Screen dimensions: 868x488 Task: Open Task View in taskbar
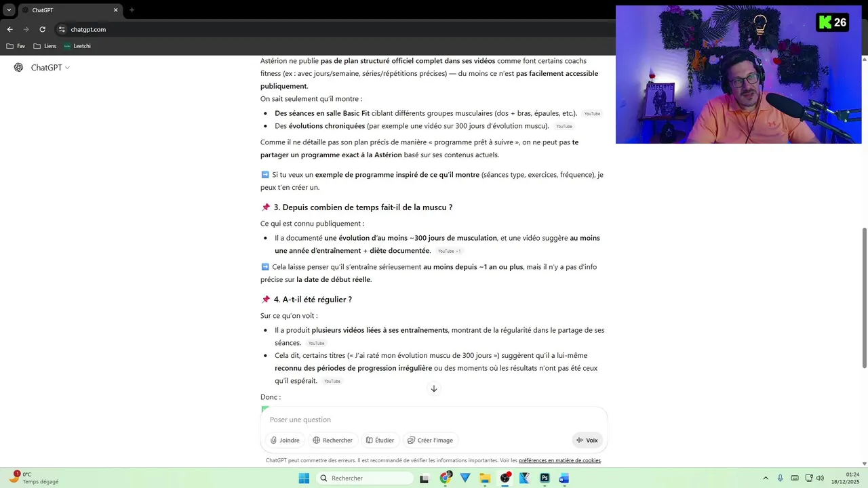[425, 478]
